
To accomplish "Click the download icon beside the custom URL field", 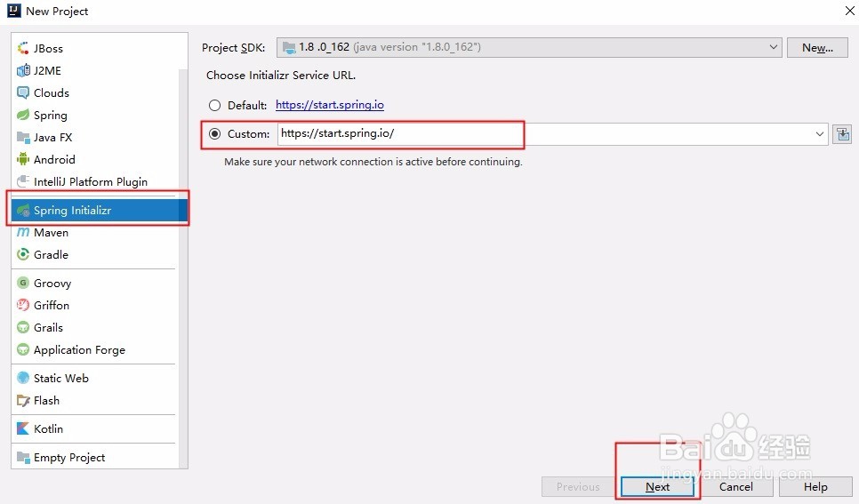I will point(843,134).
